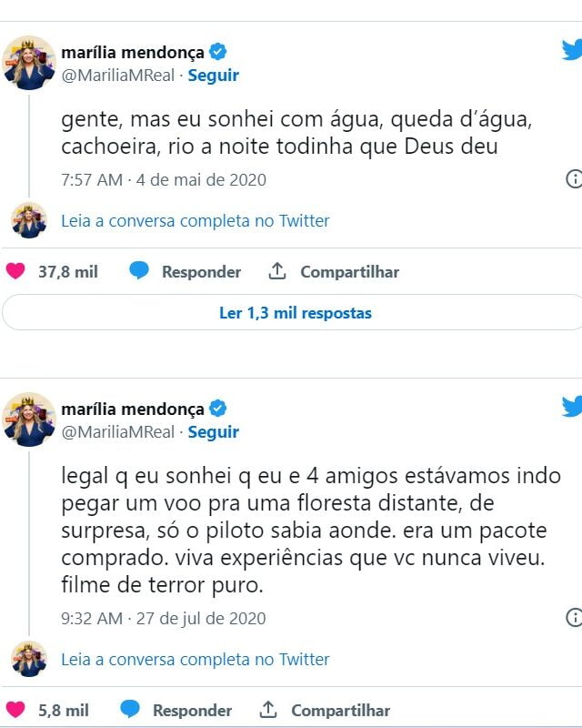Like the tweet with 5,8 mil hearts
582x728 pixels.
click(15, 710)
